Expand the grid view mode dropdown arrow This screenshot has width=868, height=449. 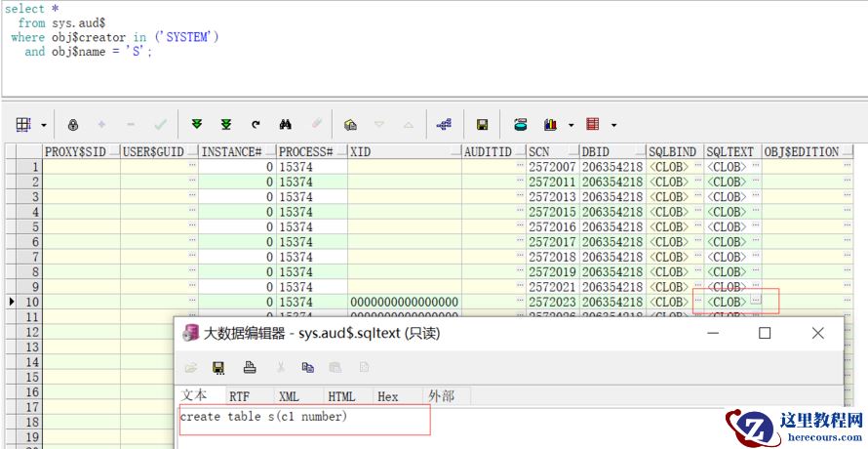pyautogui.click(x=44, y=125)
